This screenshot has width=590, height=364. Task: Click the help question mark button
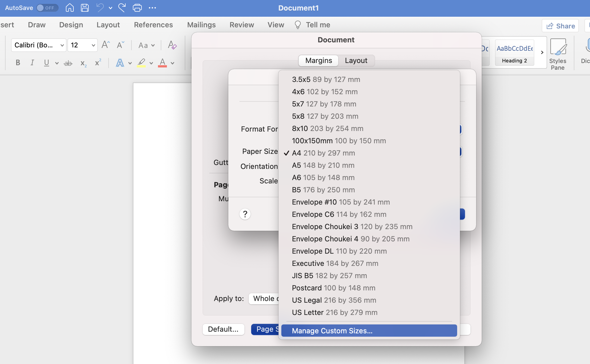[x=245, y=214]
